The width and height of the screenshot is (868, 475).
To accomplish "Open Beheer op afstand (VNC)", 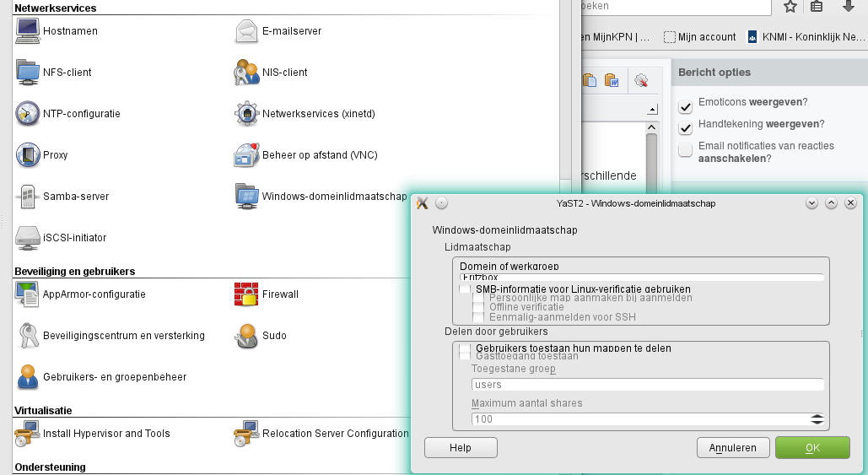I will (305, 155).
